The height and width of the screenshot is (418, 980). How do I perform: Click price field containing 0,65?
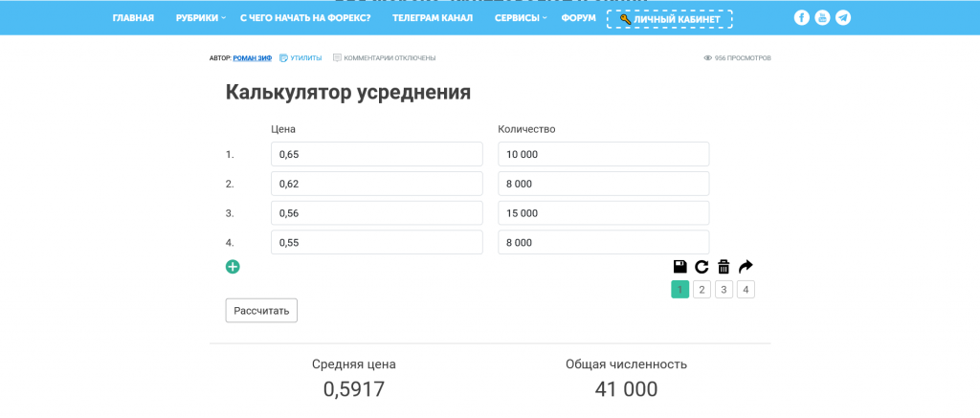(376, 154)
